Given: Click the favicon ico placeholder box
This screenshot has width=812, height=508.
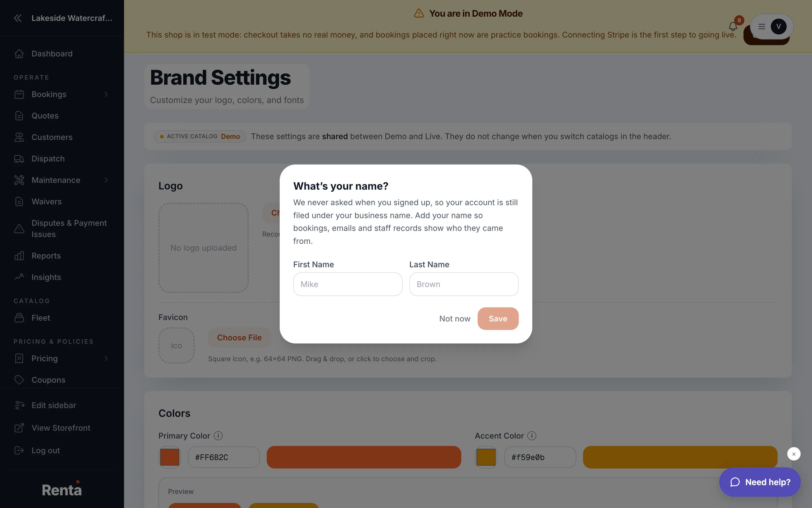Looking at the screenshot, I should 176,345.
